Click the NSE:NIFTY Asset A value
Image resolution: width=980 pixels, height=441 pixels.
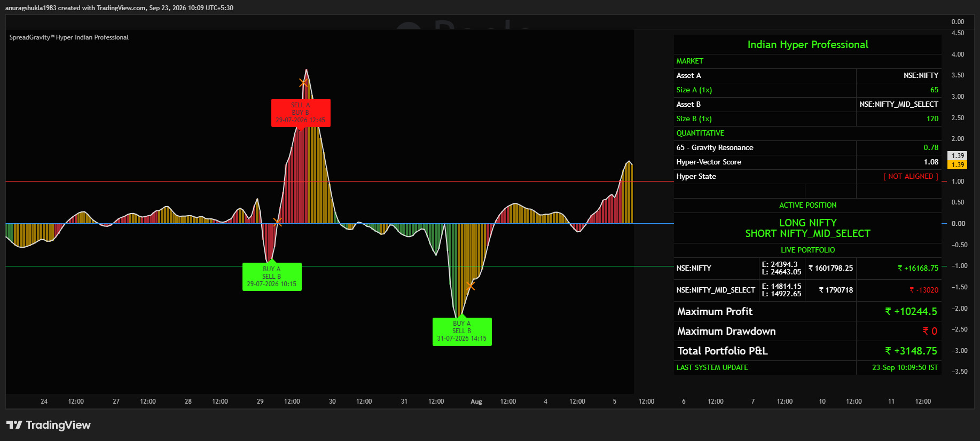pyautogui.click(x=921, y=76)
